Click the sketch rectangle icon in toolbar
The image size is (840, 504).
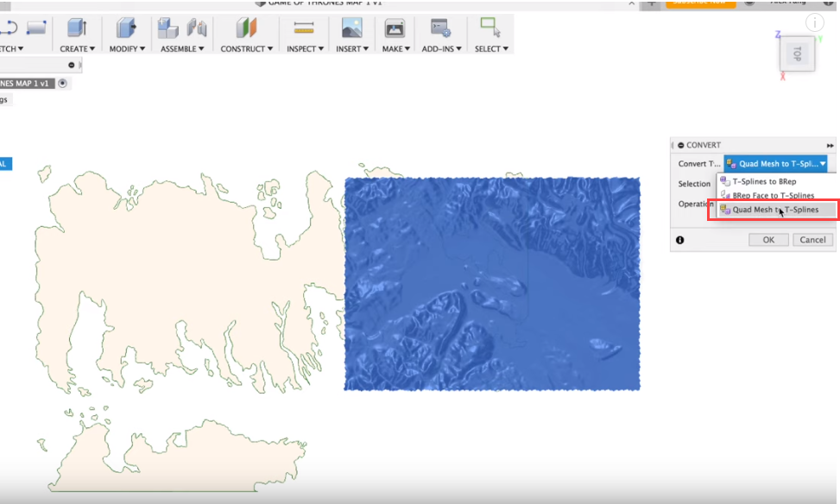(36, 28)
